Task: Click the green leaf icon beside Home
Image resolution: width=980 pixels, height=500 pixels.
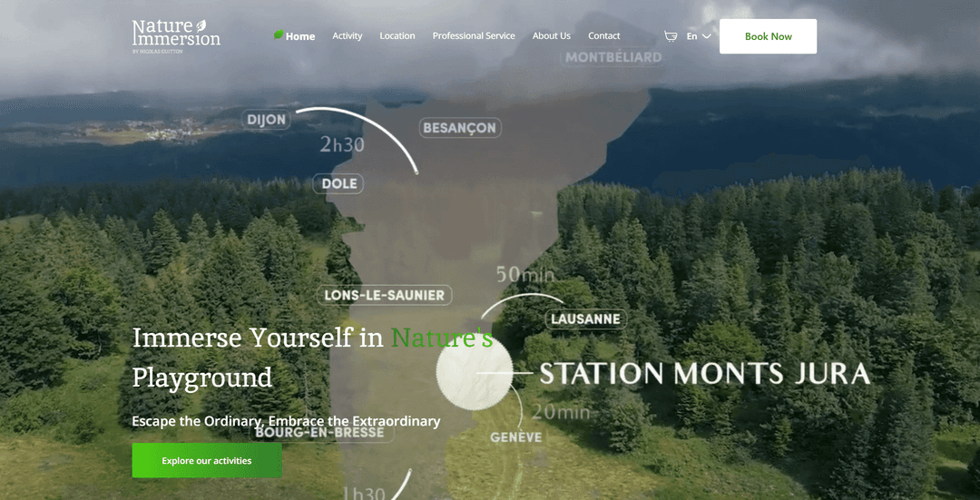Action: [279, 35]
